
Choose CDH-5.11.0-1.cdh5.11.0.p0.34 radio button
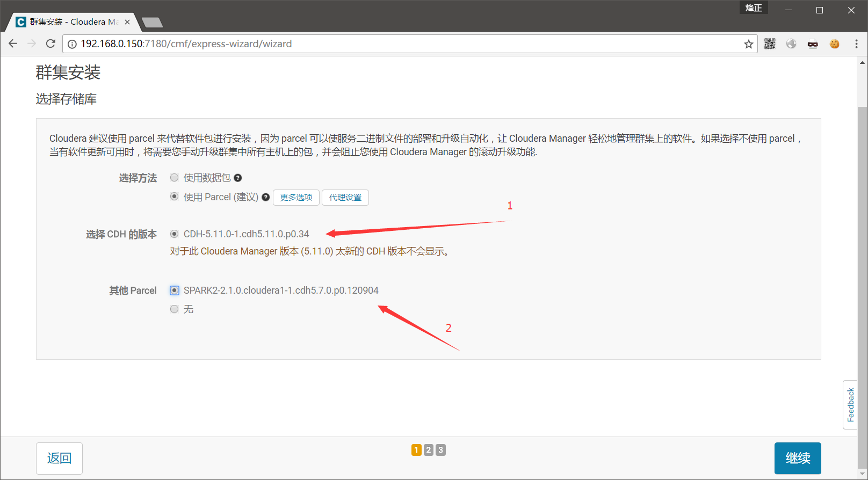174,234
